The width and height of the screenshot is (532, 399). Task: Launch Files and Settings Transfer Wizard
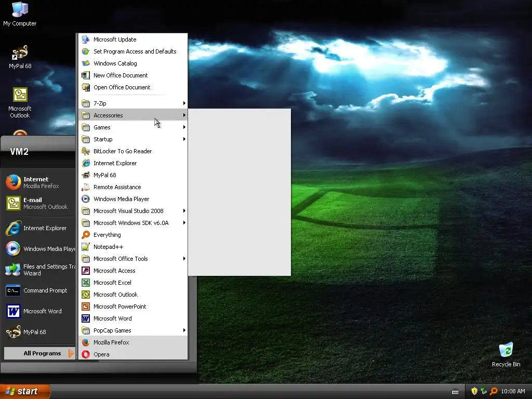click(39, 270)
